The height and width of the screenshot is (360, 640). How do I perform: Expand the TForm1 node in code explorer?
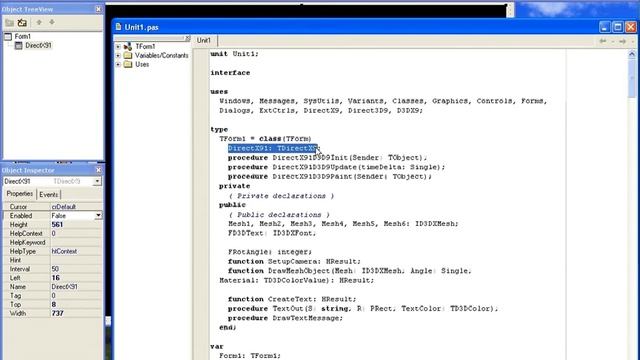pos(118,47)
